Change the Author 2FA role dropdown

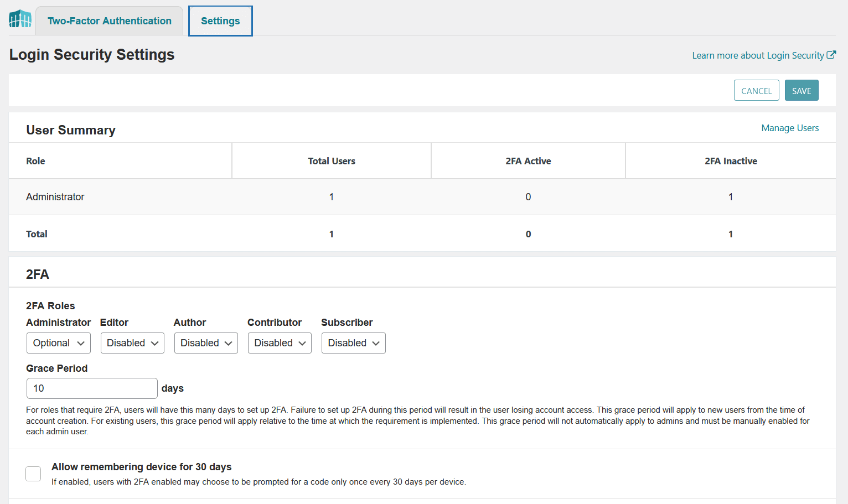206,343
